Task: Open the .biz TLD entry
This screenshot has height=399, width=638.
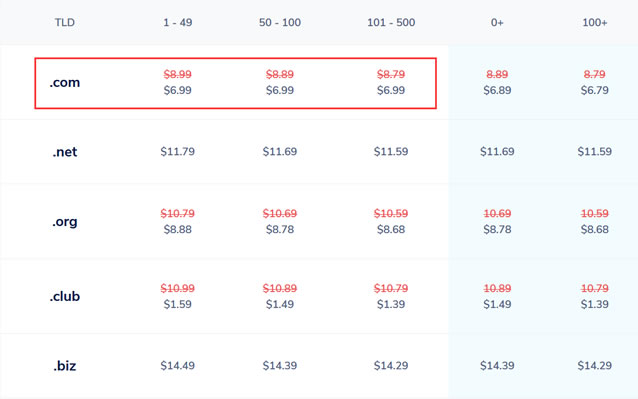Action: [65, 366]
